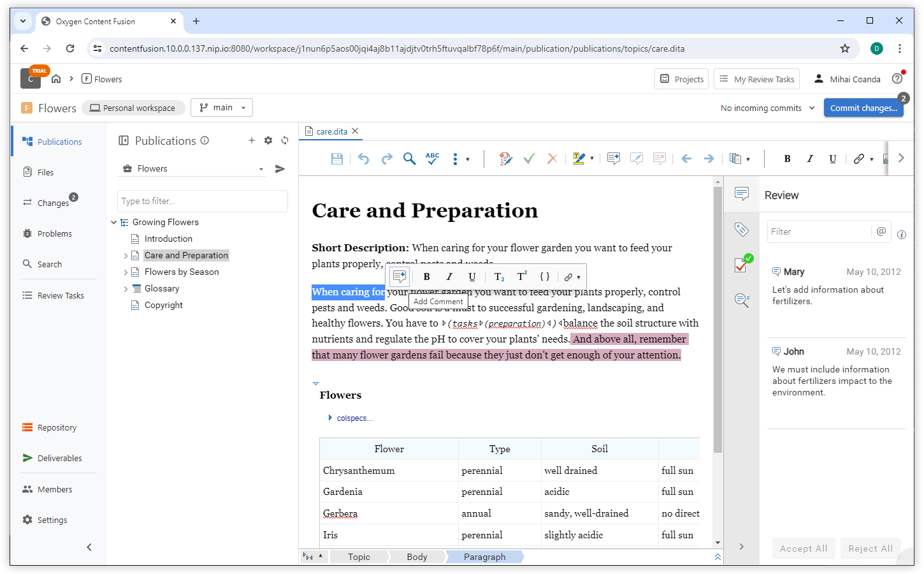The height and width of the screenshot is (574, 924).
Task: Toggle Bold in the main toolbar
Action: pyautogui.click(x=787, y=159)
